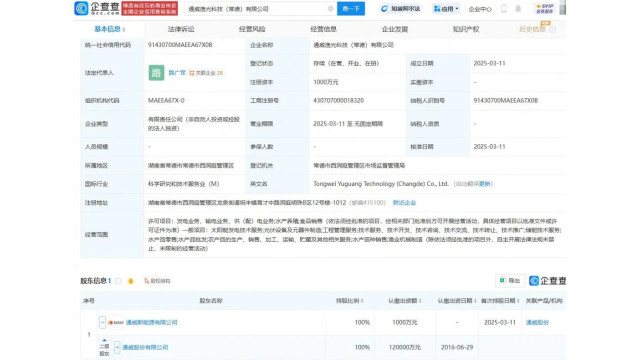This screenshot has width=640, height=360.
Task: Open the 关联企业 20 link
Action: [206, 73]
